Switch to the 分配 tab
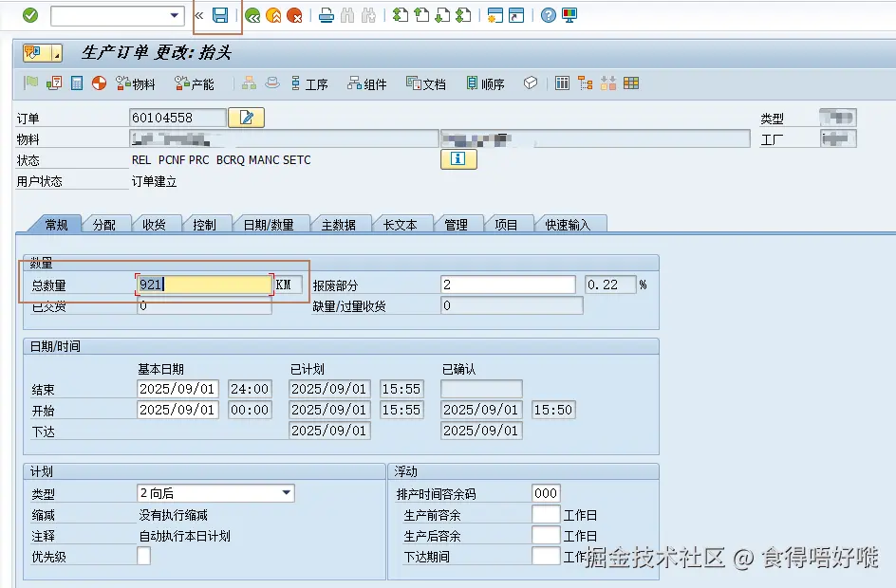The width and height of the screenshot is (896, 588). click(x=104, y=225)
